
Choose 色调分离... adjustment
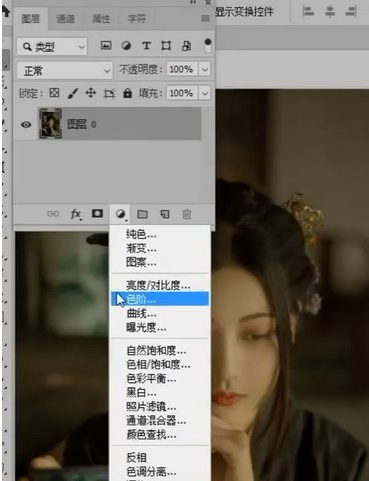[160, 472]
